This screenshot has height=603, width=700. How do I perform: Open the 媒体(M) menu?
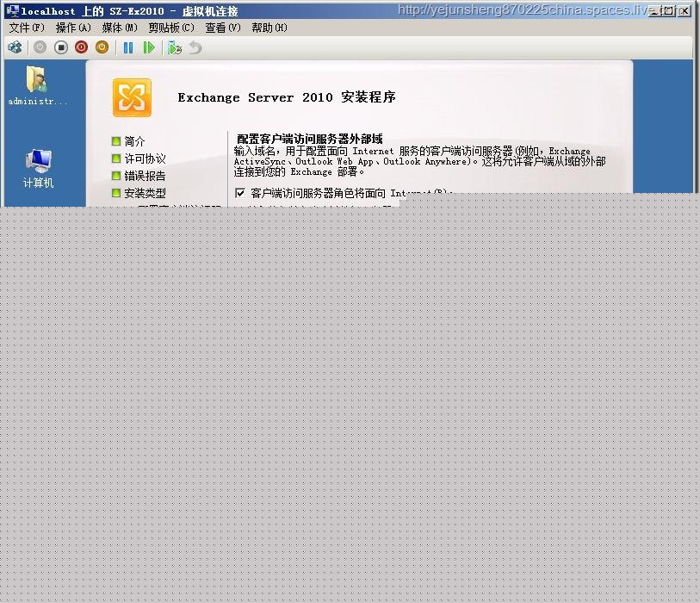pyautogui.click(x=120, y=28)
